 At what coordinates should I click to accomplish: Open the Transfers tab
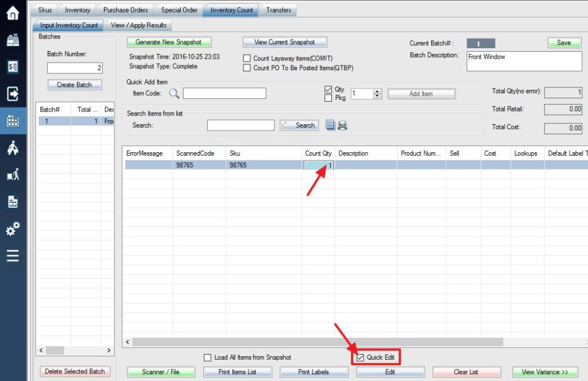[278, 9]
